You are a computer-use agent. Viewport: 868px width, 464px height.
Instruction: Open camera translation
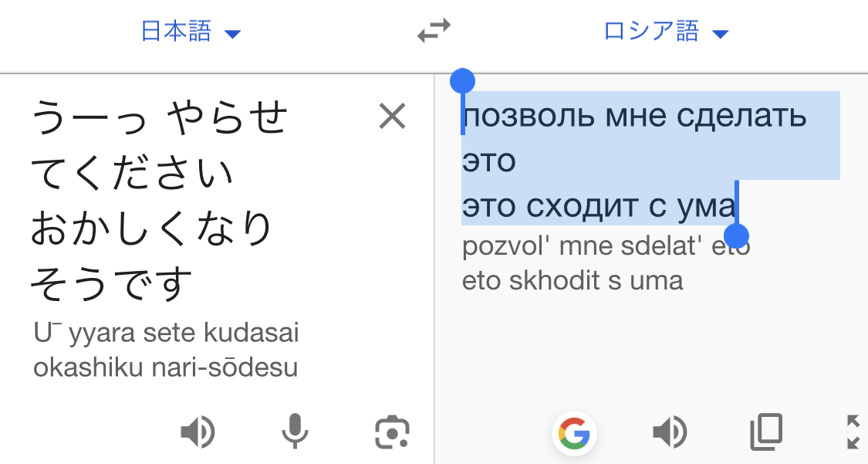[392, 432]
